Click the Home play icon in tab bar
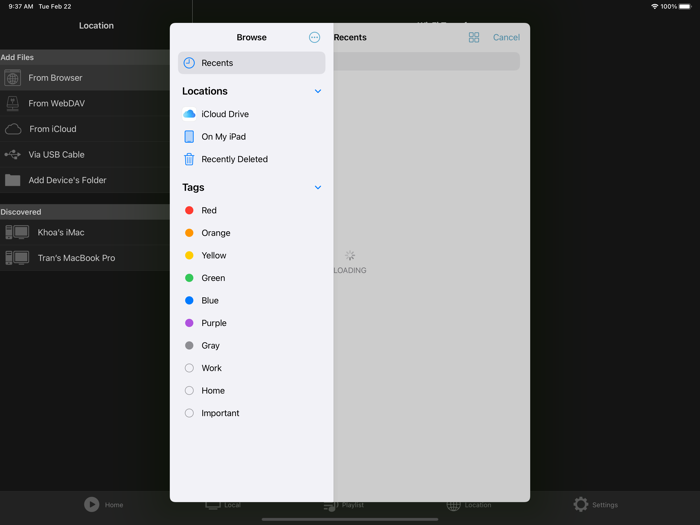 pyautogui.click(x=92, y=504)
